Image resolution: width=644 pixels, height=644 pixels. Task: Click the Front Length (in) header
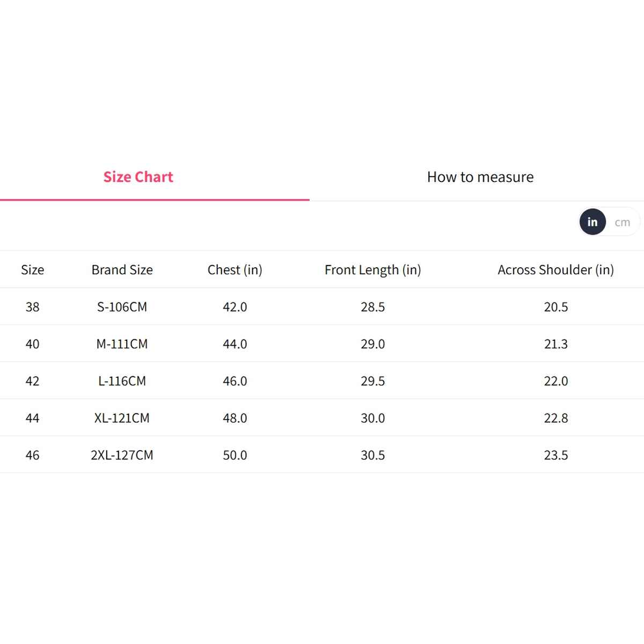pyautogui.click(x=372, y=270)
